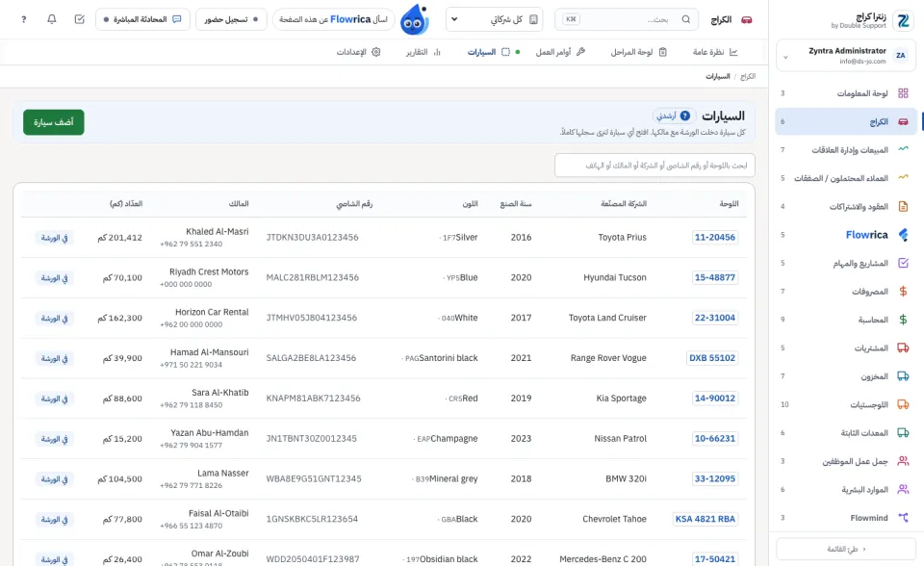Click the الموارد البشرية people icon
Screen dimensions: 924x566
[903, 489]
